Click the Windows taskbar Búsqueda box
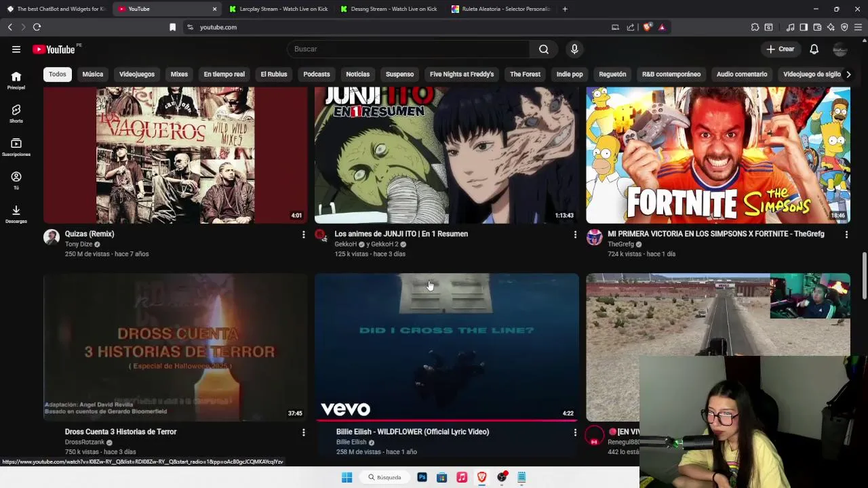Viewport: 868px width, 488px height. (x=385, y=477)
